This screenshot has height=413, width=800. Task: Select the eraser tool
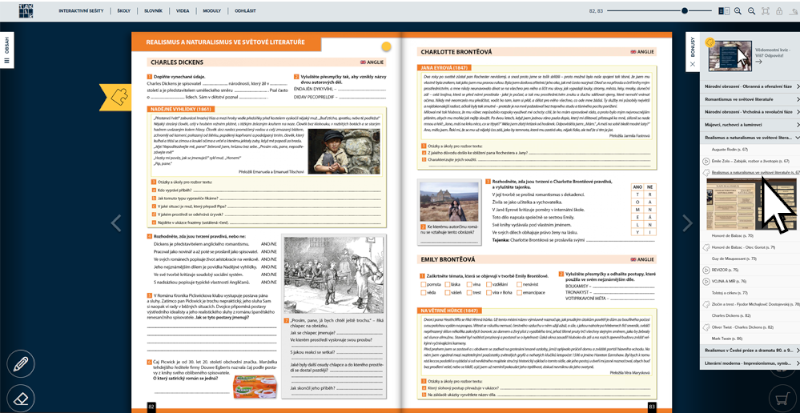20,398
